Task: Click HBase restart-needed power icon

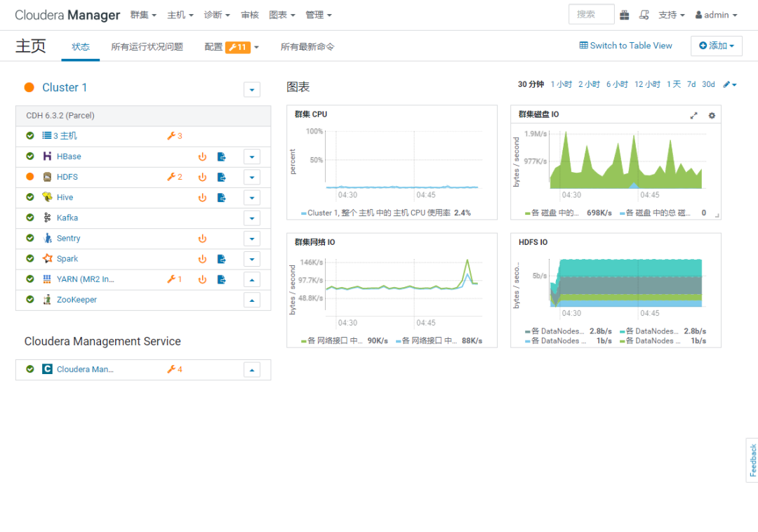Action: pyautogui.click(x=203, y=157)
